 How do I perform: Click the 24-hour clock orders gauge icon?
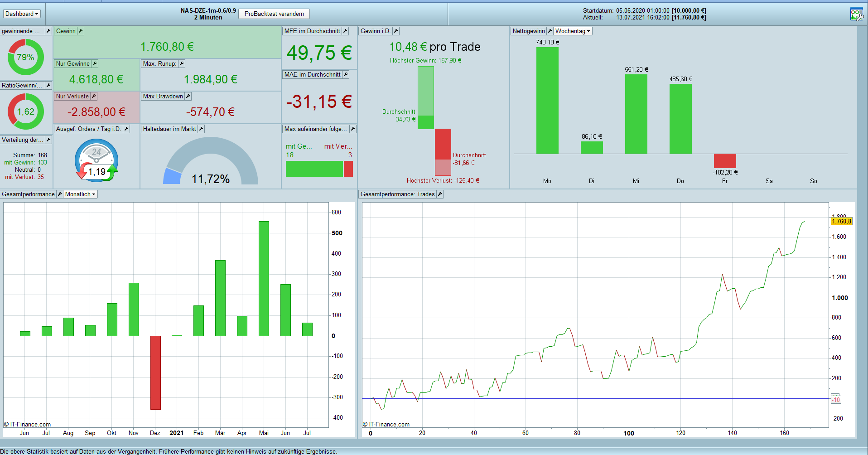(96, 160)
